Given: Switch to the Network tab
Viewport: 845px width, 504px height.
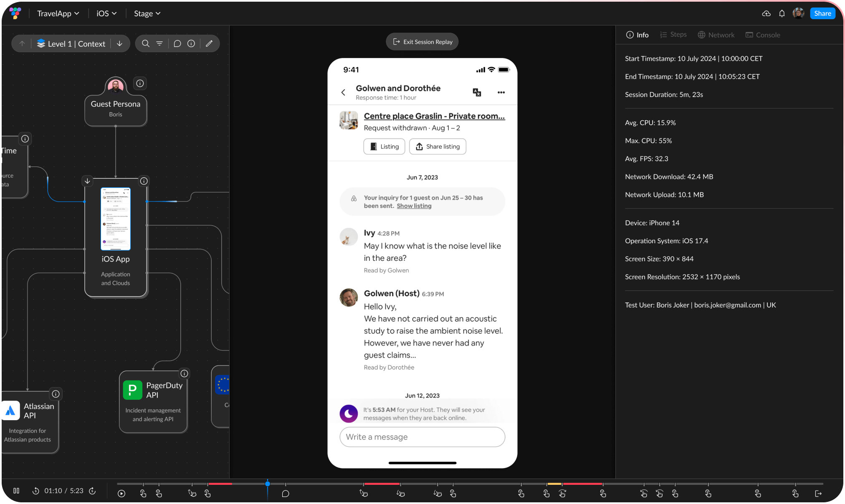Looking at the screenshot, I should 716,35.
